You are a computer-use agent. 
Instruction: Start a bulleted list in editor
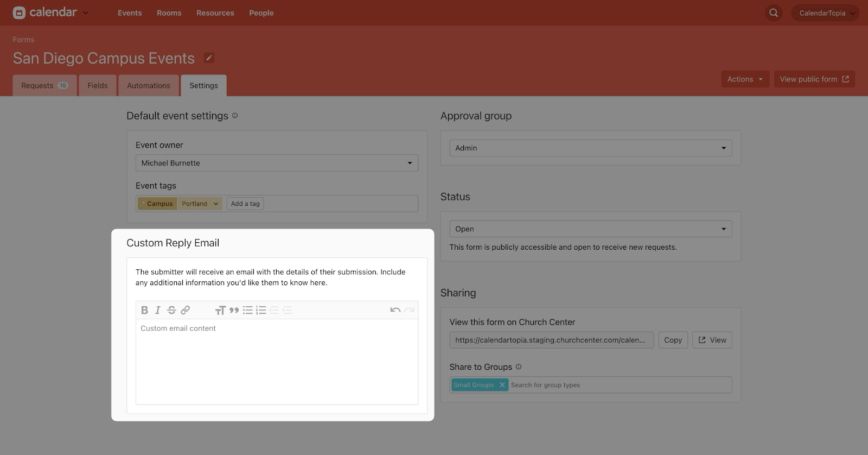(247, 310)
